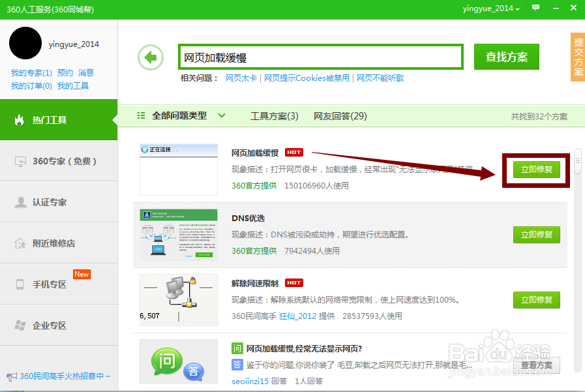Switch to 网友回答(29) tab

pos(340,116)
